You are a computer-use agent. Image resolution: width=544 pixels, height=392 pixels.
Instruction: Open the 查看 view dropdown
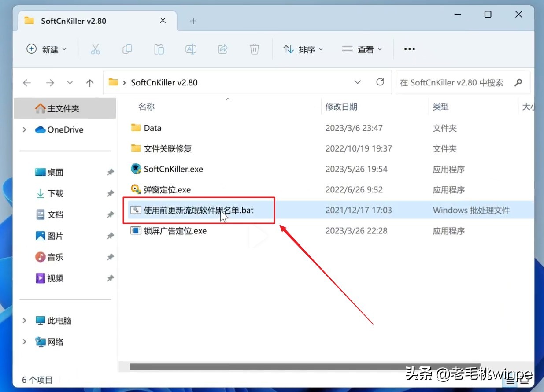[362, 49]
